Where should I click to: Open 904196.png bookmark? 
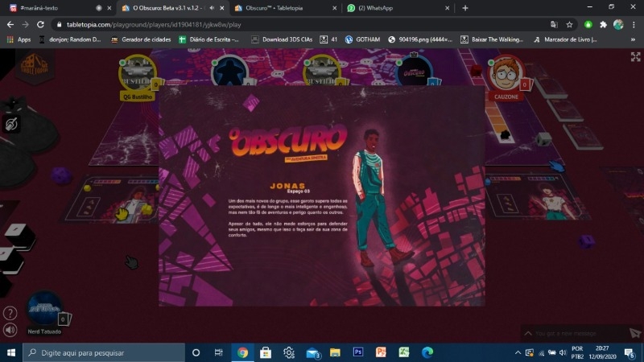(420, 39)
